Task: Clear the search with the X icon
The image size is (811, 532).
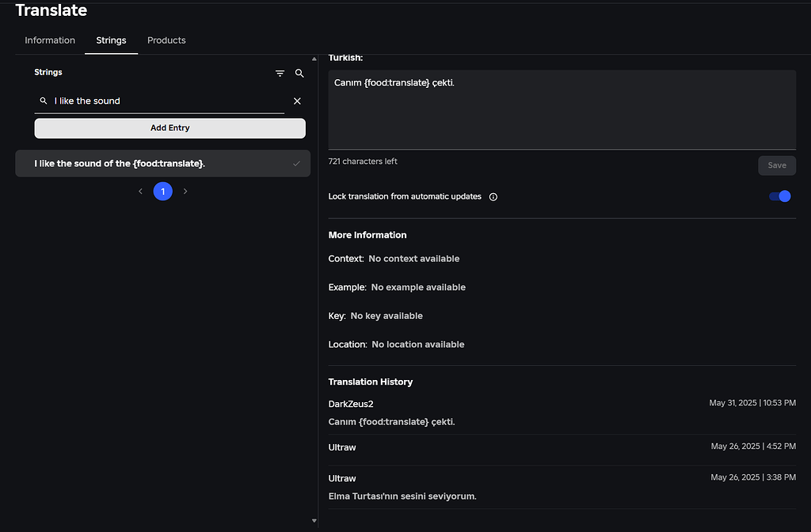Action: click(x=298, y=101)
